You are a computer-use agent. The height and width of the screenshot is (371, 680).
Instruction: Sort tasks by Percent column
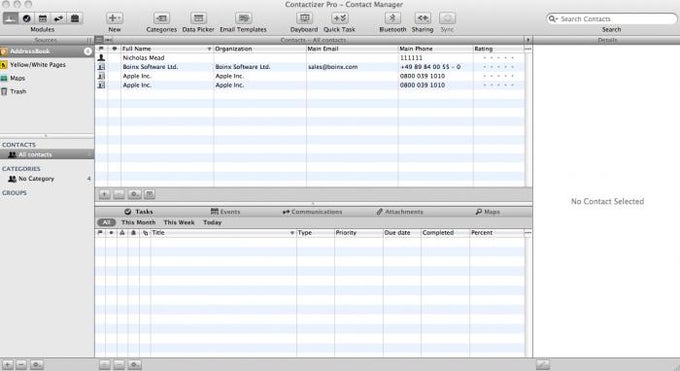tap(497, 233)
